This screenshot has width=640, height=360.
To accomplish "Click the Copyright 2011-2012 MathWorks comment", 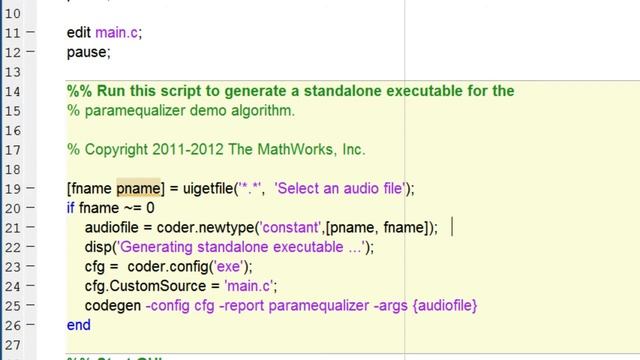I will pyautogui.click(x=216, y=149).
